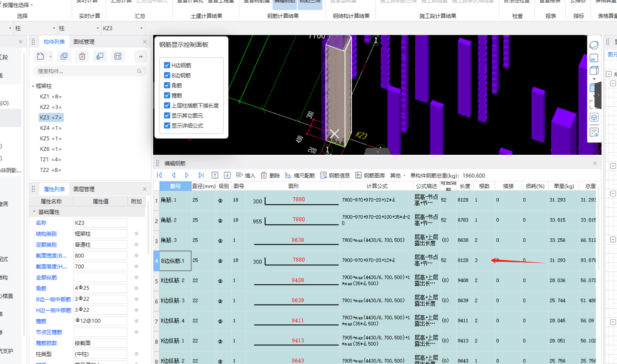Click the delete component trash icon
The width and height of the screenshot is (617, 364).
click(x=82, y=57)
